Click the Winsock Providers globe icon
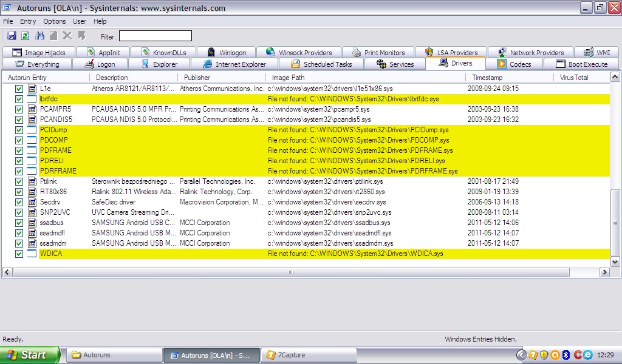 pyautogui.click(x=270, y=52)
